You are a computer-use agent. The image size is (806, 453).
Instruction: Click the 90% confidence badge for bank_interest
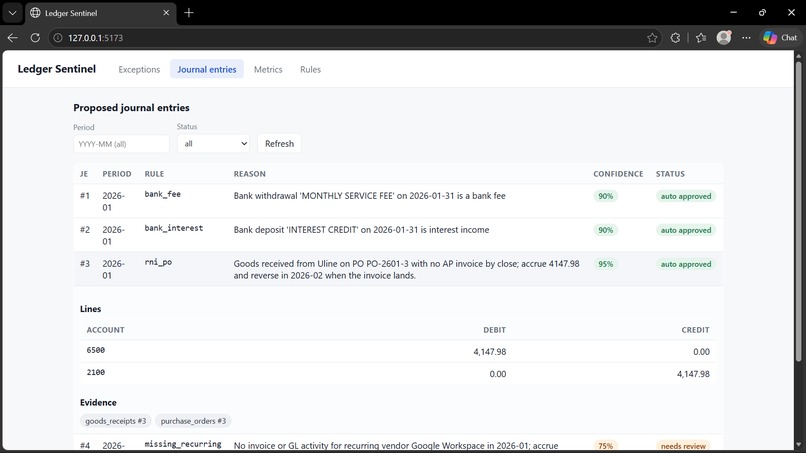coord(606,230)
